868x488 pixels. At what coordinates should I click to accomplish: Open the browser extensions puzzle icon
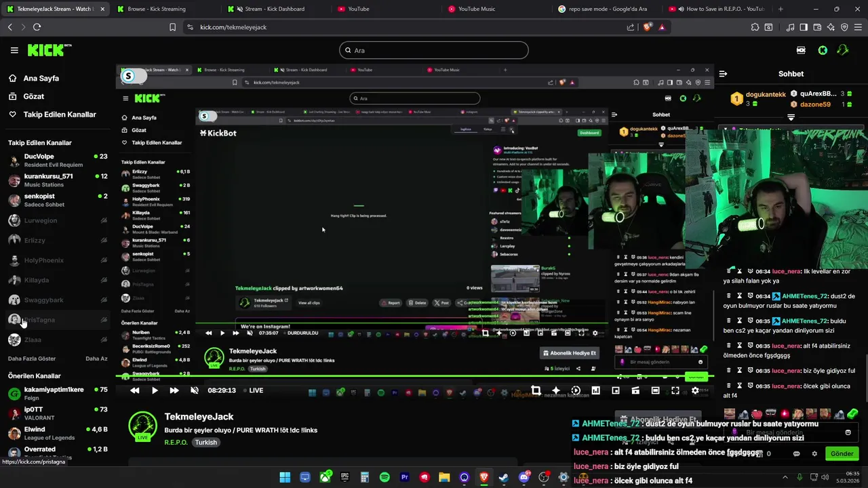[x=755, y=27]
